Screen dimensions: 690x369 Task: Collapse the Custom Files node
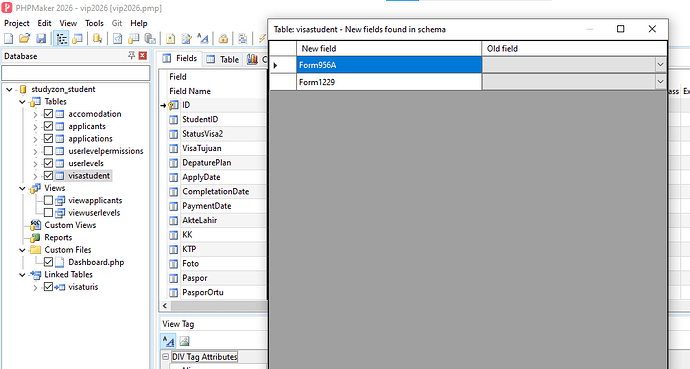click(22, 250)
